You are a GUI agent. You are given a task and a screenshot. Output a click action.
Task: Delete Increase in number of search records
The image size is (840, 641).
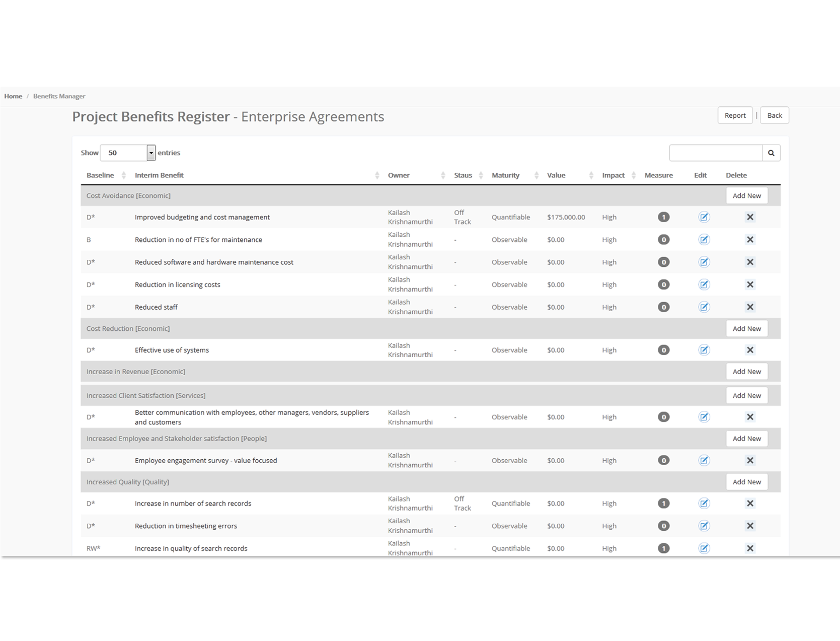pos(750,504)
